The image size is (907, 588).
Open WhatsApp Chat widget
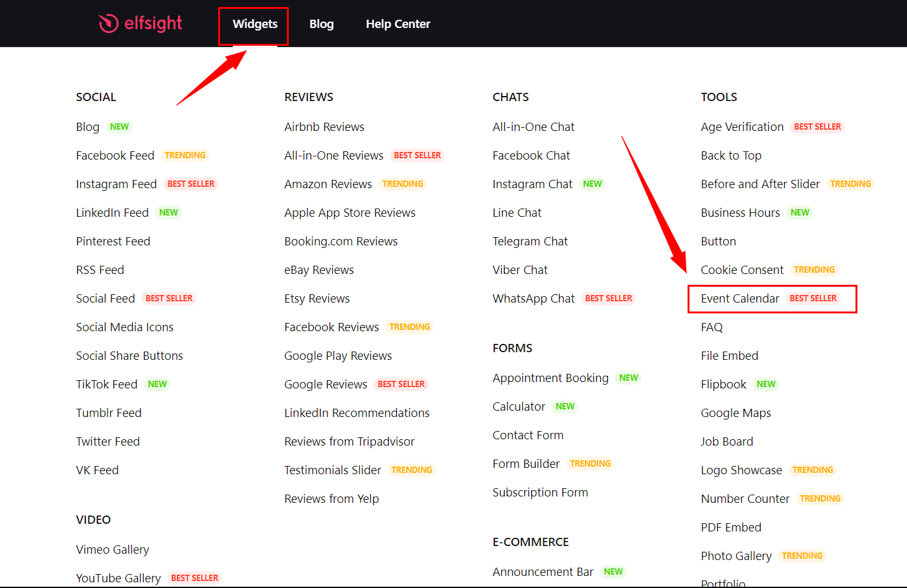pyautogui.click(x=534, y=299)
